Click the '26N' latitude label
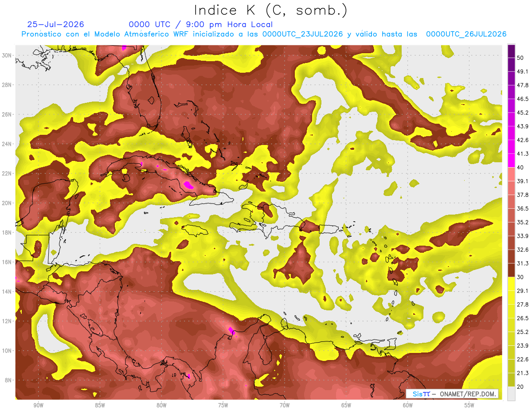 [8, 114]
